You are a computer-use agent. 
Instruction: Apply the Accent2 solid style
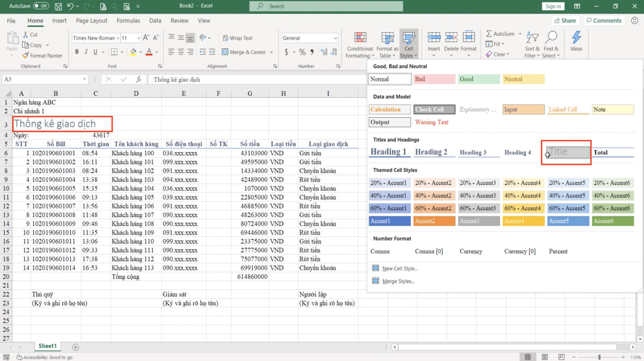click(434, 221)
